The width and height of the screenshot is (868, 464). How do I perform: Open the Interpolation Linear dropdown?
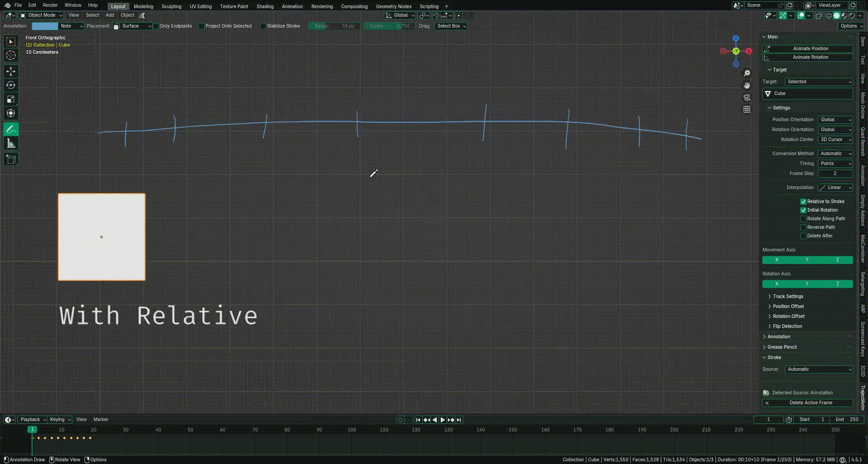pyautogui.click(x=835, y=188)
